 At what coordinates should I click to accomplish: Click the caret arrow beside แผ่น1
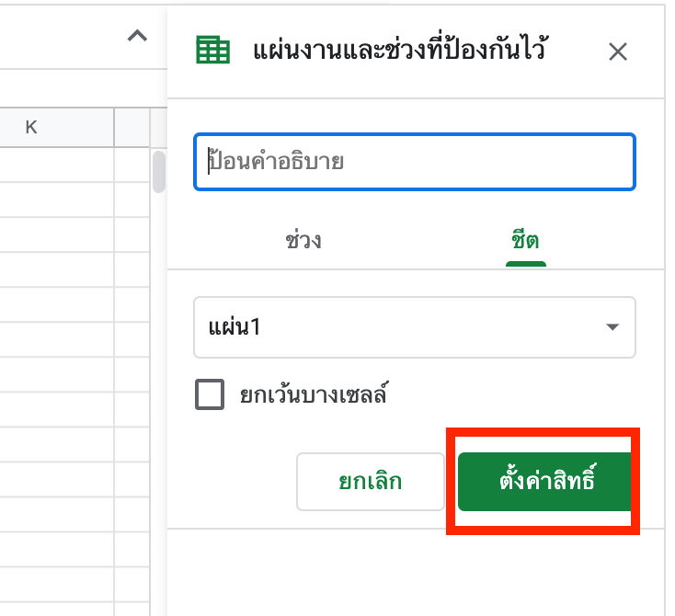(612, 327)
